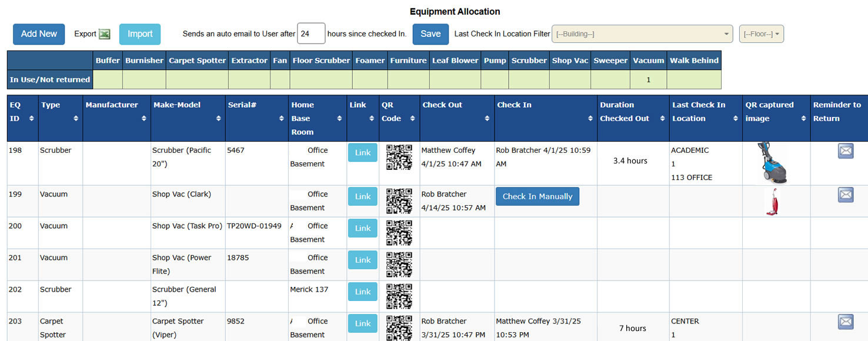Click the Excel export icon

tap(104, 34)
